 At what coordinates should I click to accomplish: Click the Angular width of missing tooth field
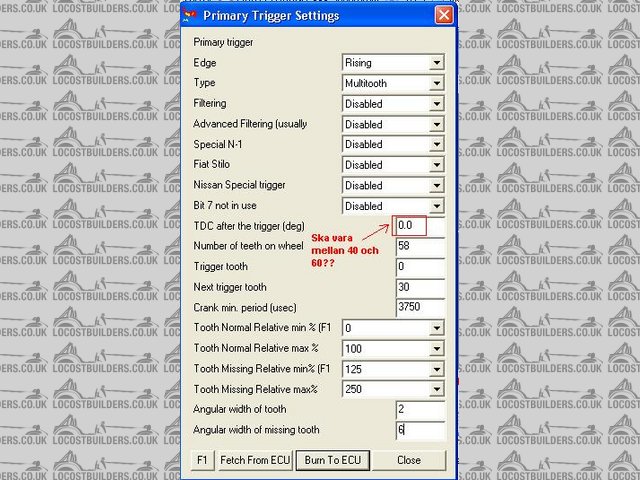click(x=420, y=430)
